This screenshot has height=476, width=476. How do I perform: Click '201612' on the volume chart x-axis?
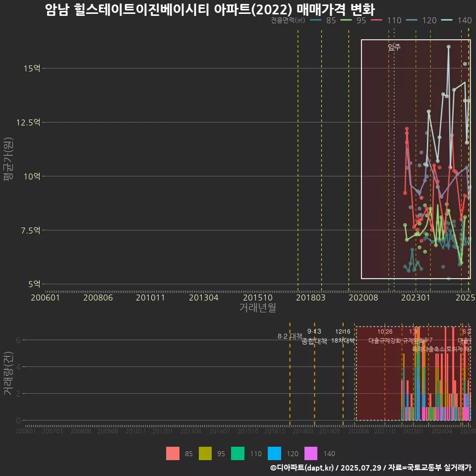(x=275, y=431)
